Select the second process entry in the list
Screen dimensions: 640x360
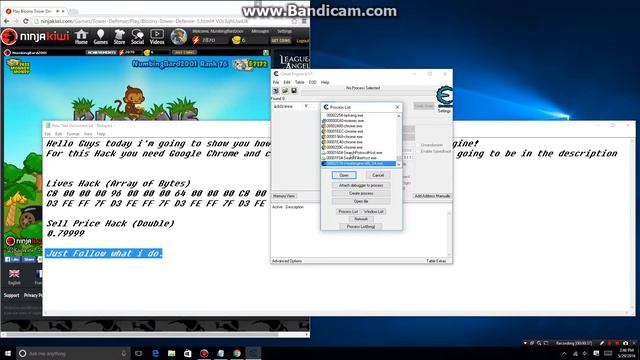pos(358,121)
